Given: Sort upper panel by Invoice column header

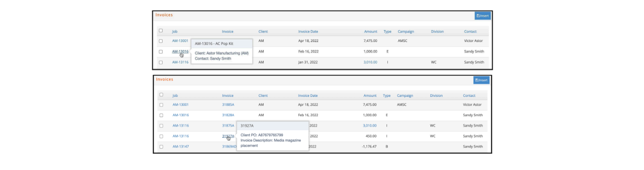Looking at the screenshot, I should point(228,32).
